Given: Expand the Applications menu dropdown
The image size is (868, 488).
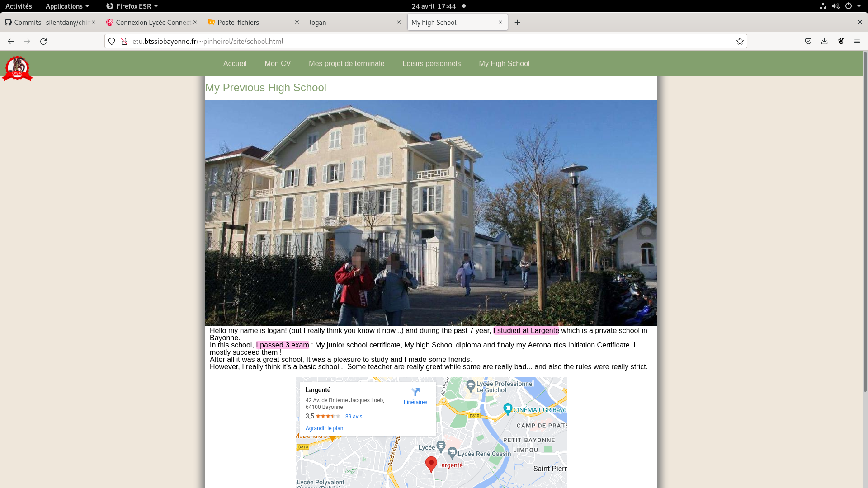Looking at the screenshot, I should pyautogui.click(x=67, y=6).
